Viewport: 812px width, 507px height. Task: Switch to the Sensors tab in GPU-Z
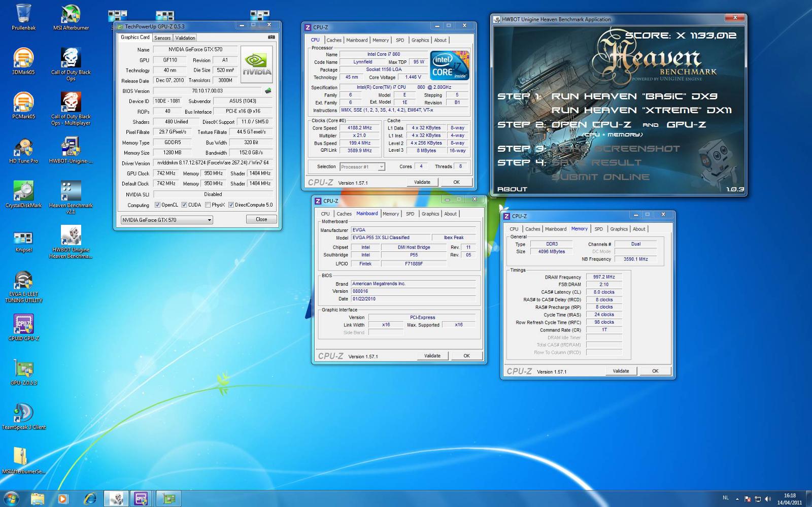coord(162,38)
